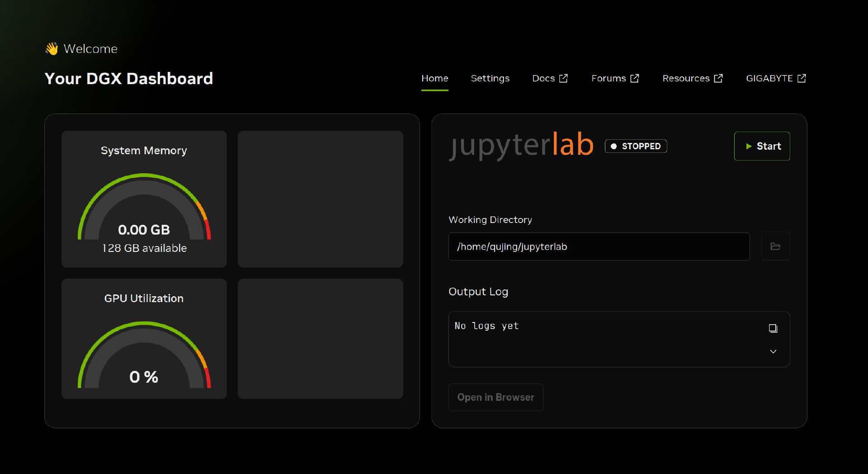Click the "Output Log" label

click(478, 292)
